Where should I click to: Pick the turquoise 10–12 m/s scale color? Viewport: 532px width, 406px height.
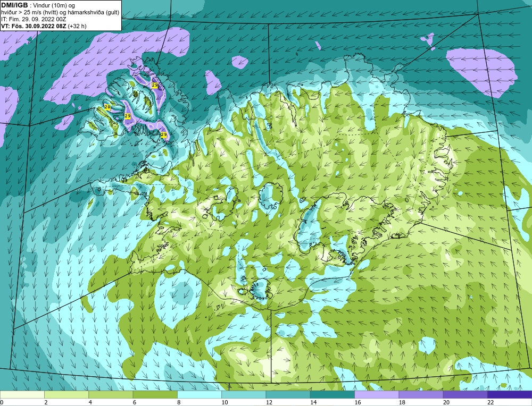244,394
